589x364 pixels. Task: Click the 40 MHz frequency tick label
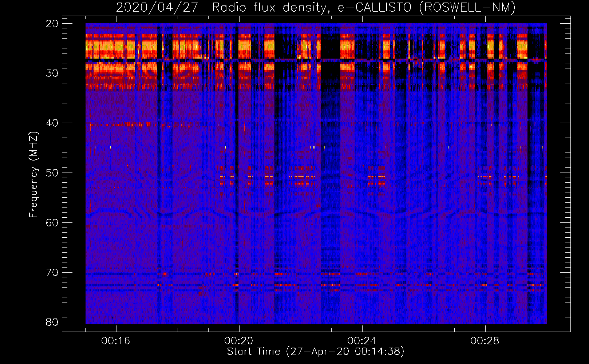coord(52,123)
